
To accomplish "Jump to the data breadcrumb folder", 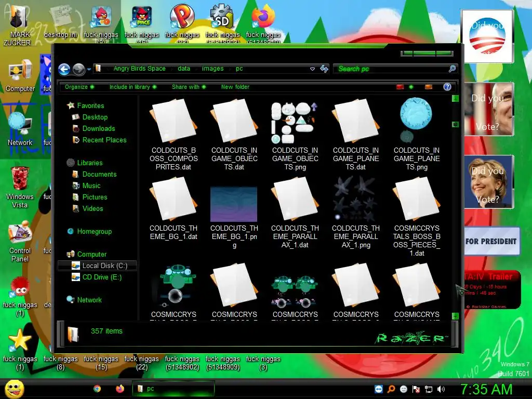I will pyautogui.click(x=183, y=69).
